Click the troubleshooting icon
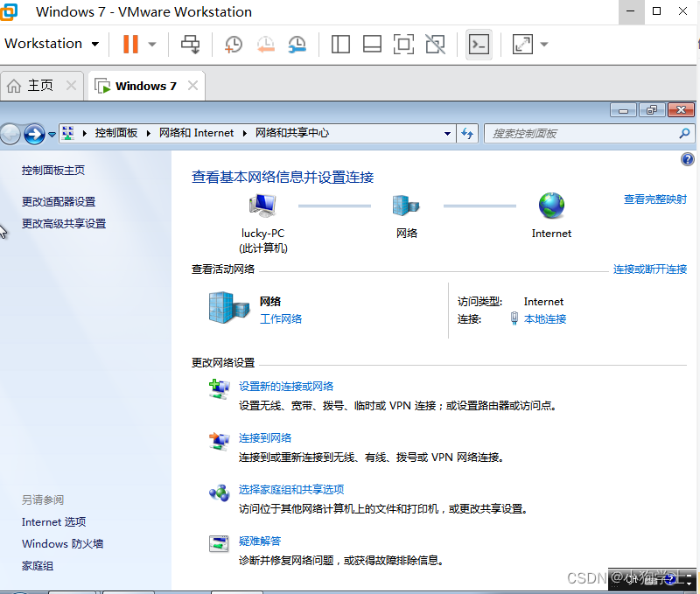Screen dimensions: 700x594 pos(219,544)
